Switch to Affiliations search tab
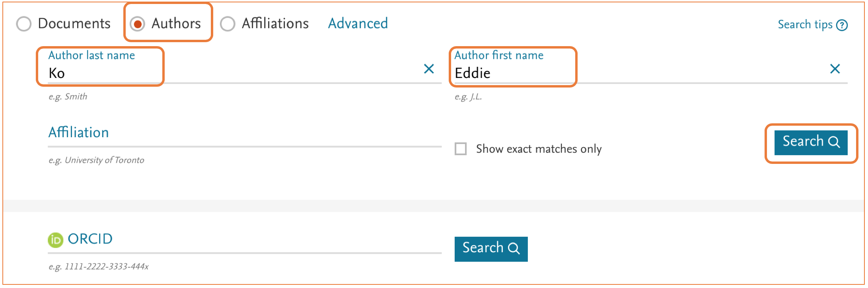Screen dimensions: 868x288 (274, 24)
